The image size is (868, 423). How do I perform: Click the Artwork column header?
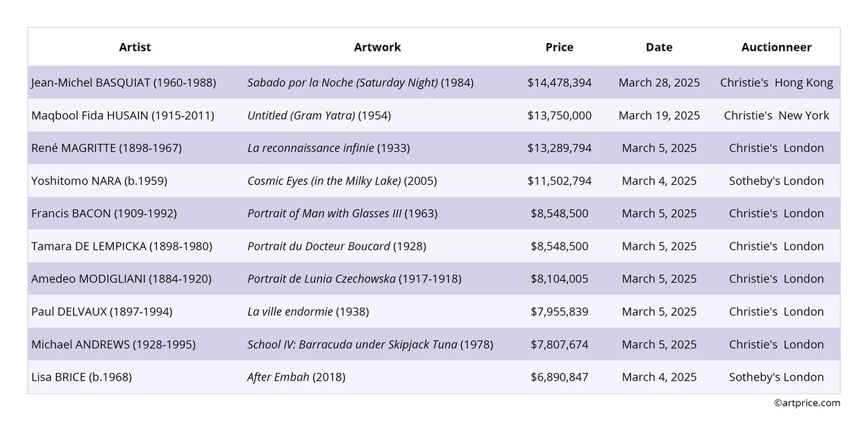coord(377,47)
